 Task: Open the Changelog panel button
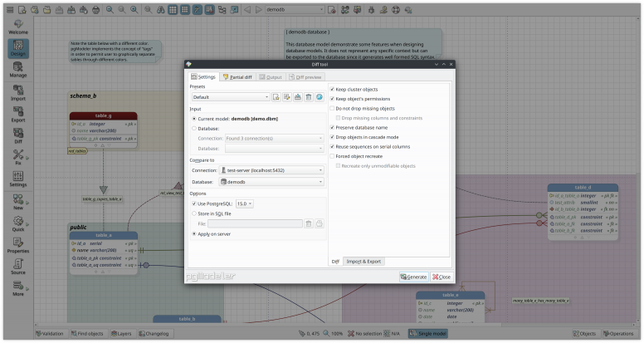pyautogui.click(x=154, y=334)
